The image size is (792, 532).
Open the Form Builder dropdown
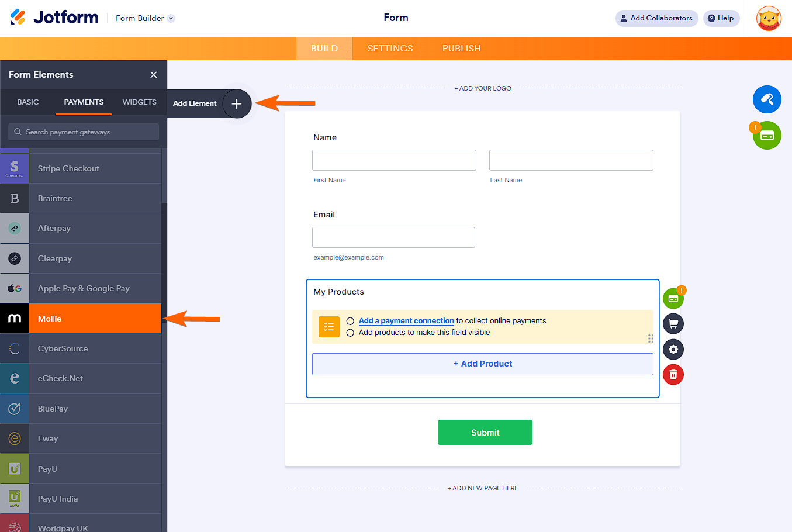click(x=145, y=18)
